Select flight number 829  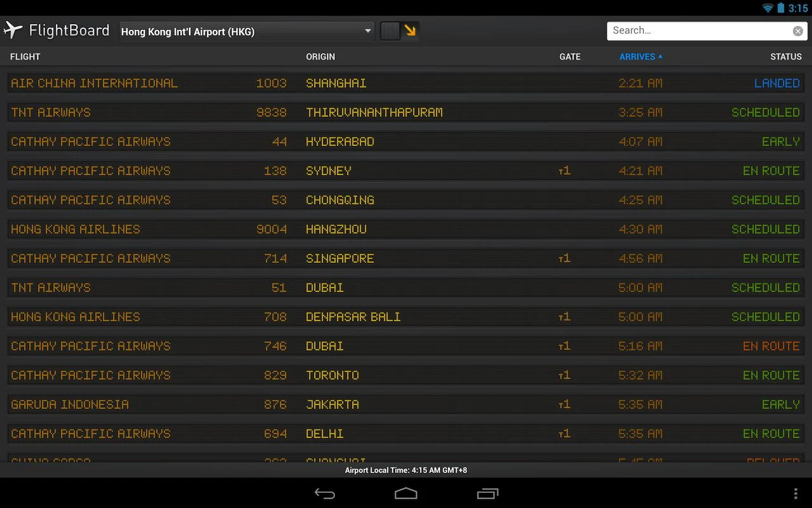pyautogui.click(x=275, y=375)
